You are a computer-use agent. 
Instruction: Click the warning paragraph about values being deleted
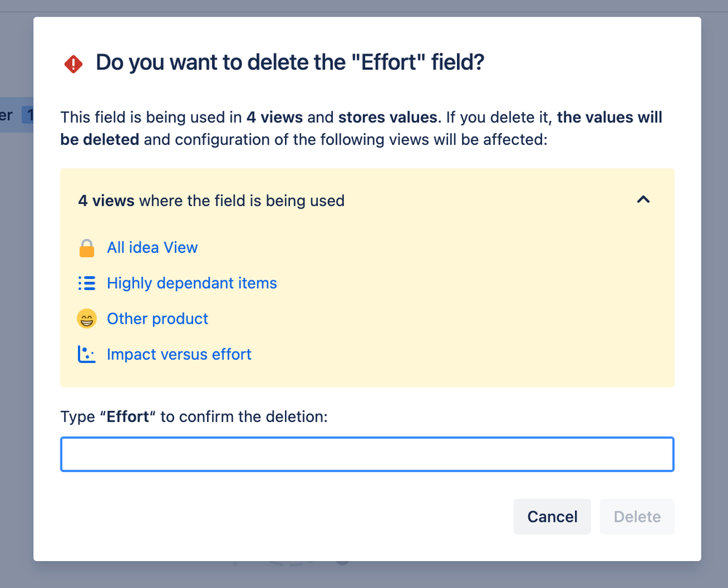(x=361, y=128)
